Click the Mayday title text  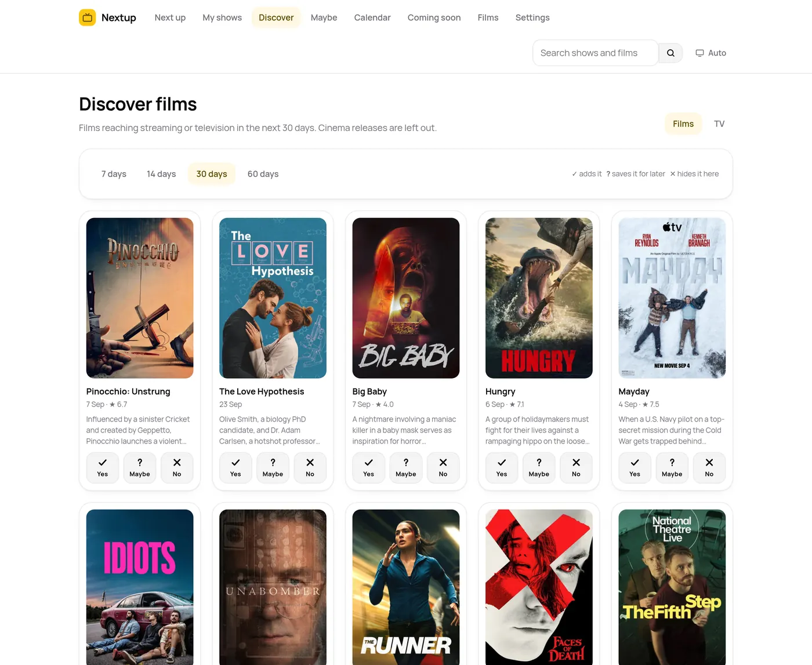634,391
